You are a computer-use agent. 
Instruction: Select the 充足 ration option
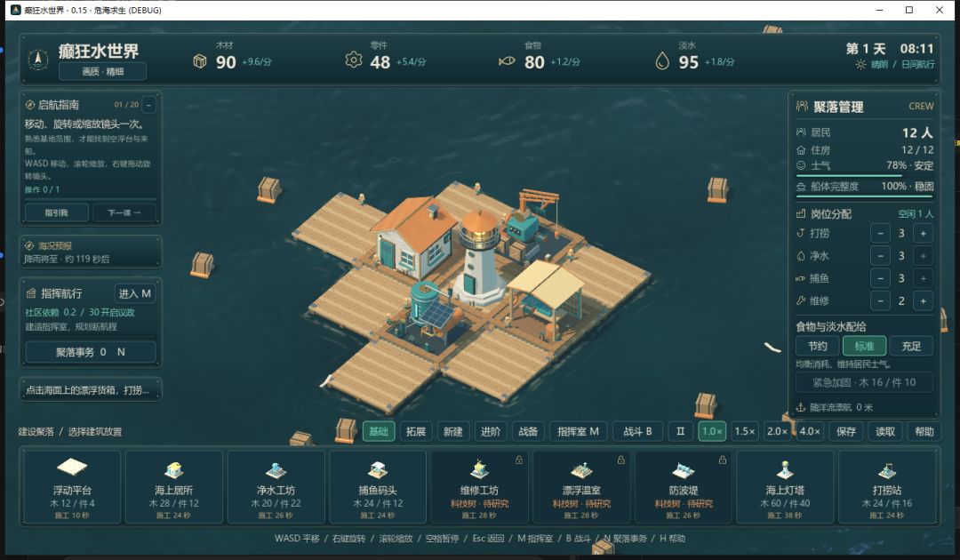click(x=911, y=347)
